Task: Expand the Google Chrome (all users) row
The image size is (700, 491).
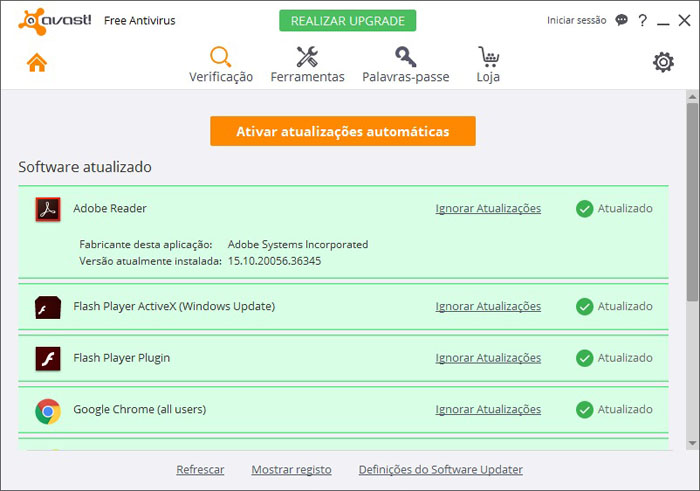Action: click(343, 410)
